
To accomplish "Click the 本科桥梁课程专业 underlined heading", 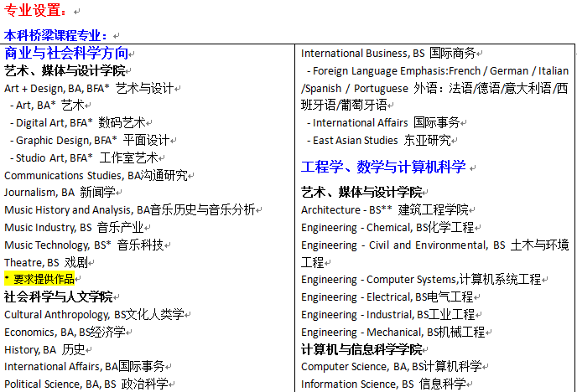I will pos(55,35).
